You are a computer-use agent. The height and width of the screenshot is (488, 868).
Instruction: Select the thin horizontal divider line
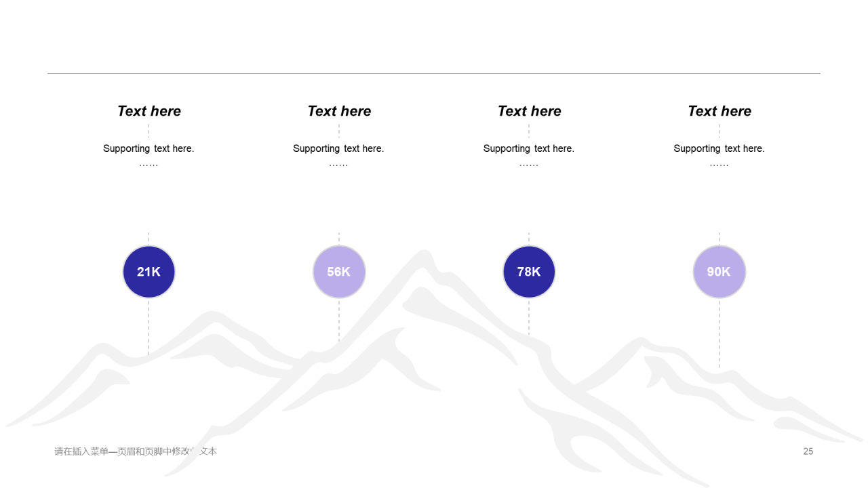tap(434, 73)
